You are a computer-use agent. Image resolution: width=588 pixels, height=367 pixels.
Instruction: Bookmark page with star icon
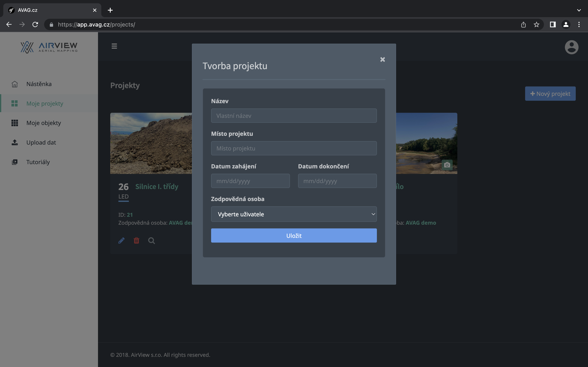(x=536, y=24)
